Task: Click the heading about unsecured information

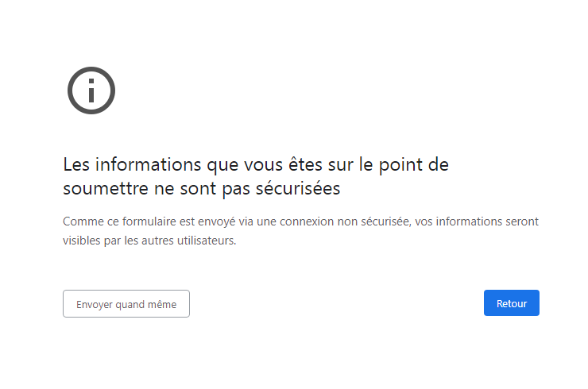Action: tap(255, 177)
